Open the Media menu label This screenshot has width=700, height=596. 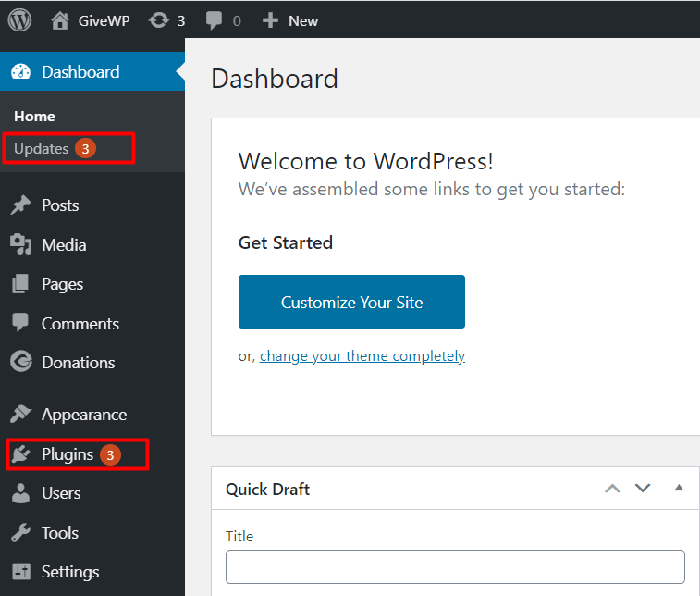tap(64, 245)
